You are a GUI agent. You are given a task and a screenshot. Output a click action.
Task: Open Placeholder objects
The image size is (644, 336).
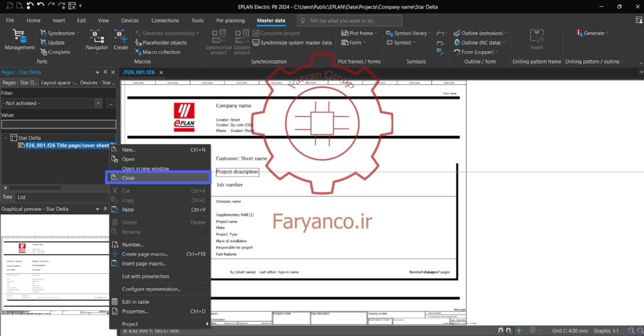(x=160, y=43)
